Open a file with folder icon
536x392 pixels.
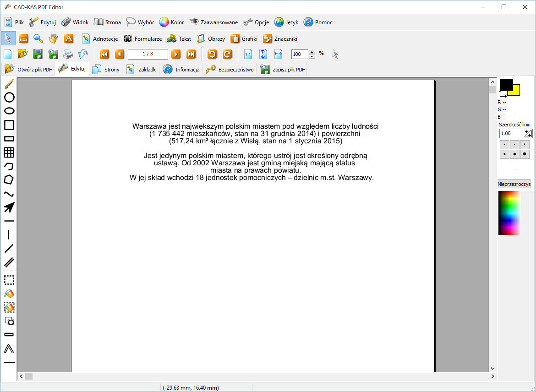coord(22,54)
